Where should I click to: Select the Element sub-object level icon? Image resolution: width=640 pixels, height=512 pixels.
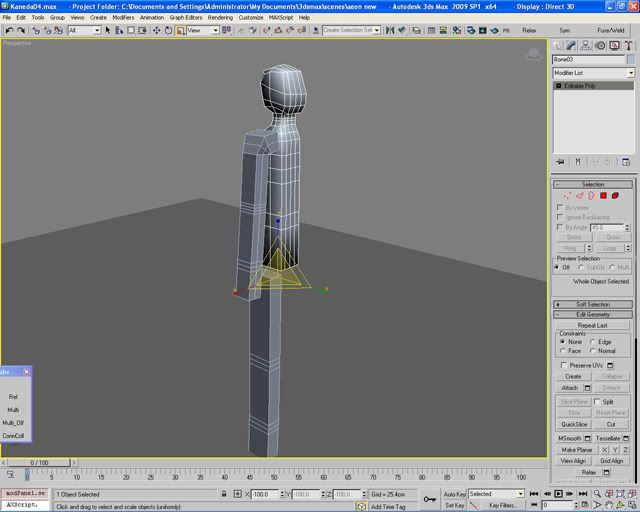(616, 196)
